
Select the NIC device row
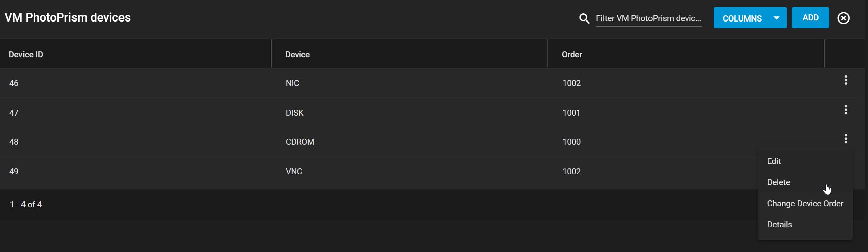pos(432,83)
